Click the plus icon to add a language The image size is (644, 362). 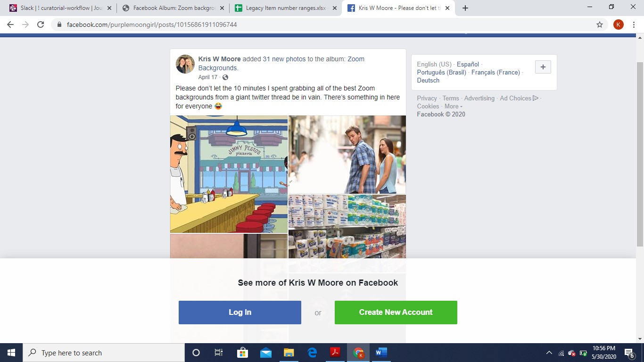pyautogui.click(x=543, y=67)
